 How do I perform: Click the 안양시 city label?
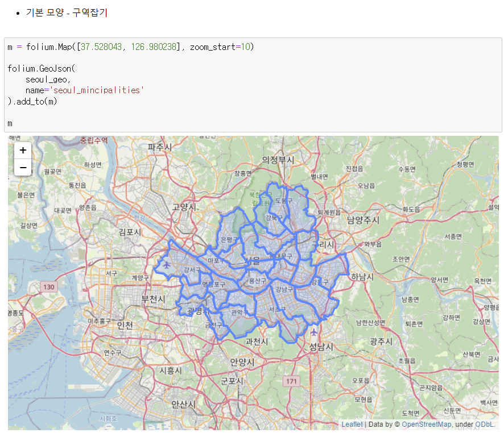click(242, 362)
